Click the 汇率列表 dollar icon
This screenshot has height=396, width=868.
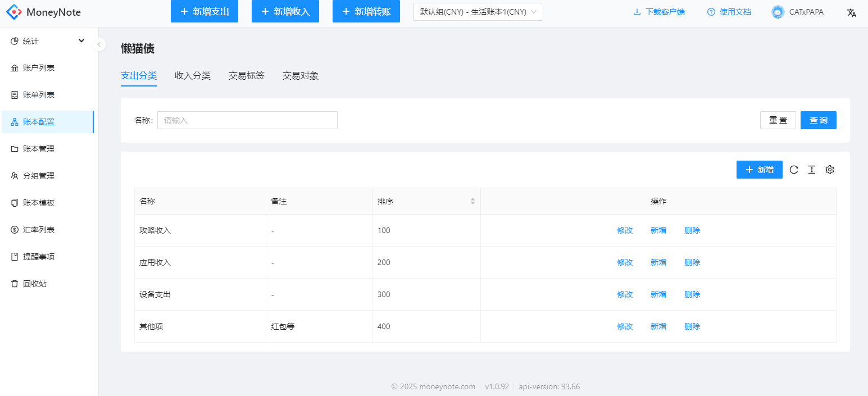15,230
